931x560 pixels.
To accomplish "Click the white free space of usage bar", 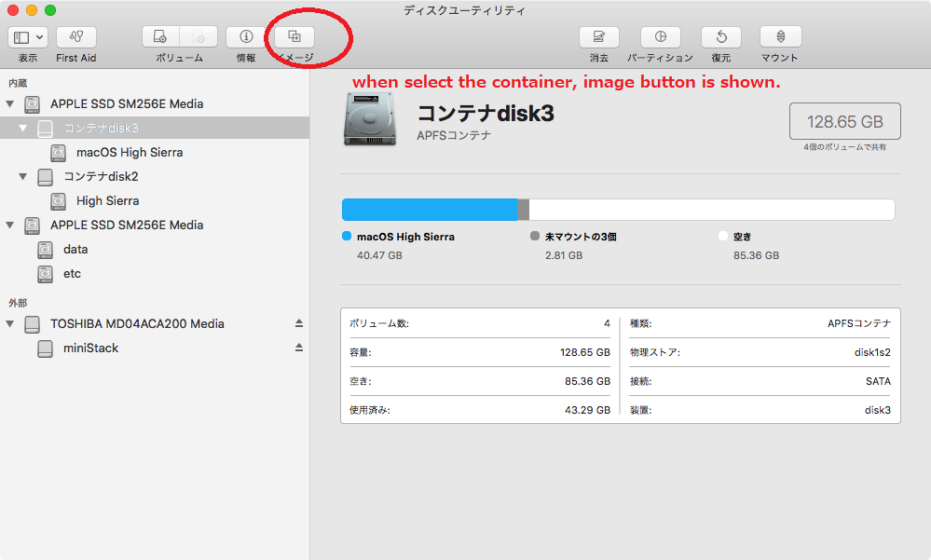I will [x=712, y=210].
